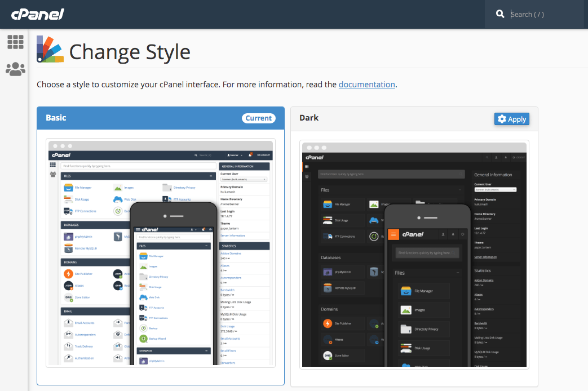Click the Current badge on the Basic style
Viewport: 588px width, 391px height.
258,118
